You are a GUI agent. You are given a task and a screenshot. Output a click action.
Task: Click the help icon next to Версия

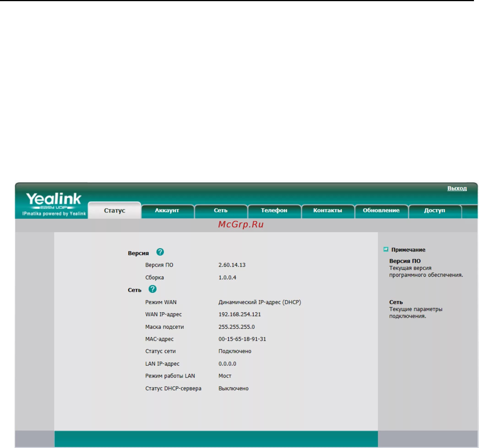pyautogui.click(x=160, y=252)
